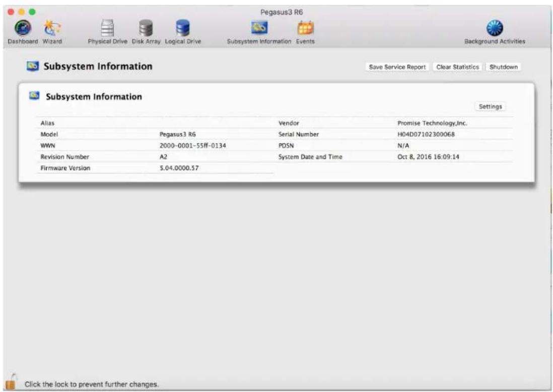Maximize the window with the green button

point(32,12)
